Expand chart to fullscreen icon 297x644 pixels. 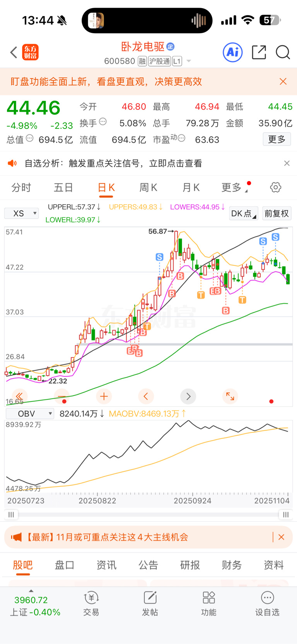[x=230, y=396]
